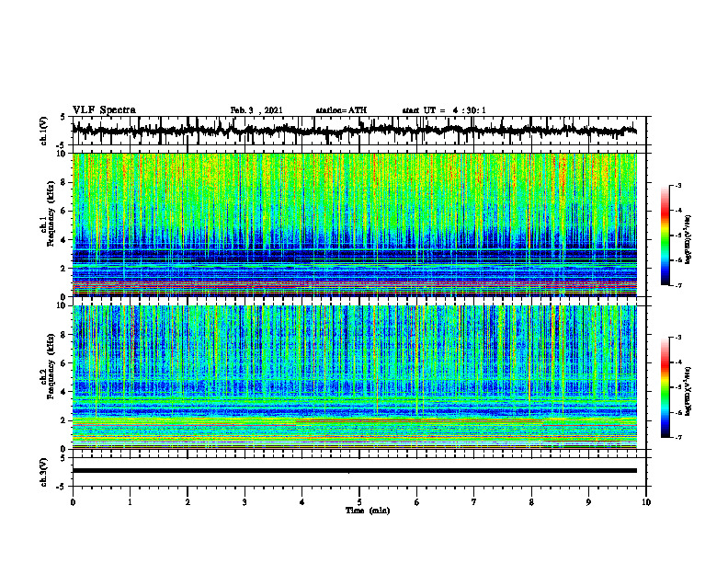
Task: Click the ch.1 spectrogram color scale bar
Action: click(665, 236)
